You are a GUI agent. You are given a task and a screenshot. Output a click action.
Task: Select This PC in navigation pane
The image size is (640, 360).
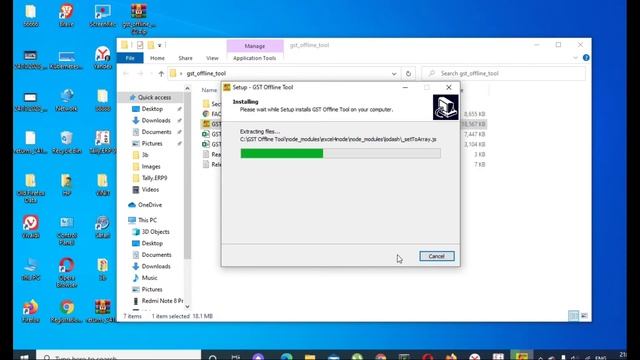point(147,220)
